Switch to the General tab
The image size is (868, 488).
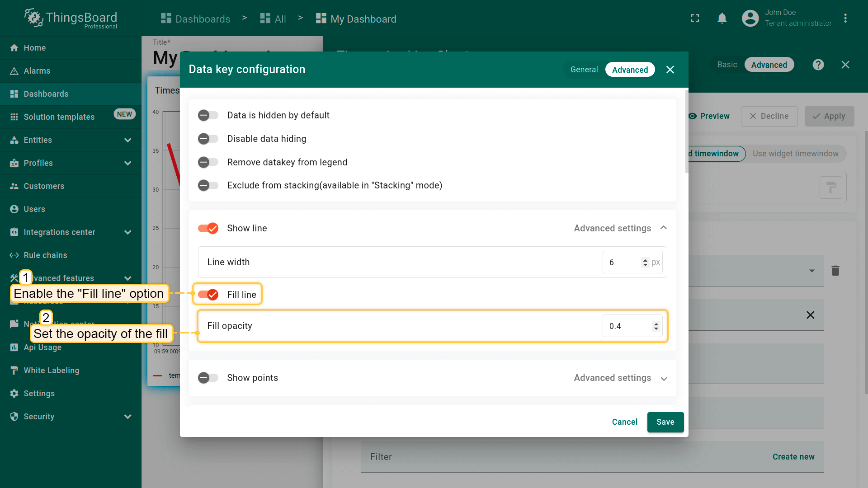click(584, 70)
